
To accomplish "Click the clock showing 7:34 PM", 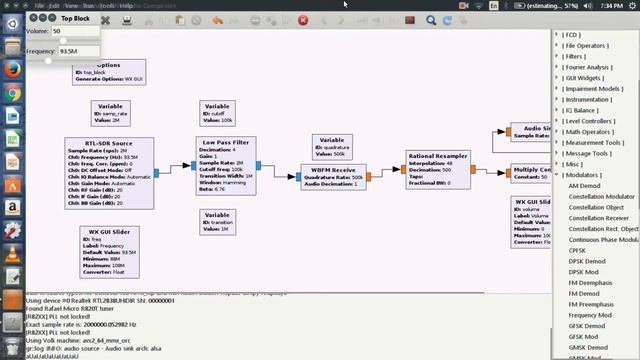I will tap(611, 6).
